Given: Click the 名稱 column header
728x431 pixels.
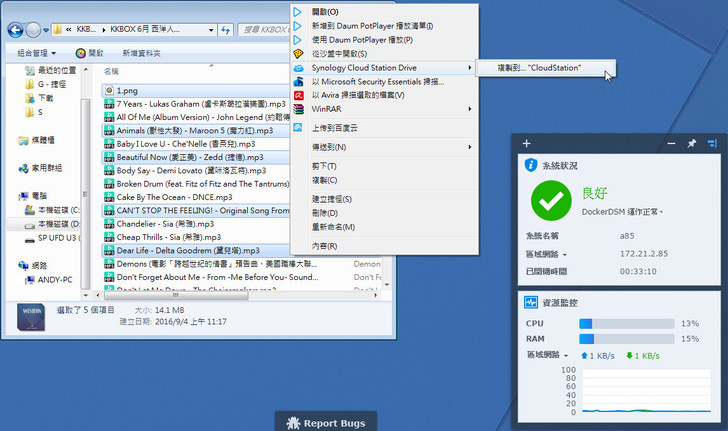Looking at the screenshot, I should 111,71.
